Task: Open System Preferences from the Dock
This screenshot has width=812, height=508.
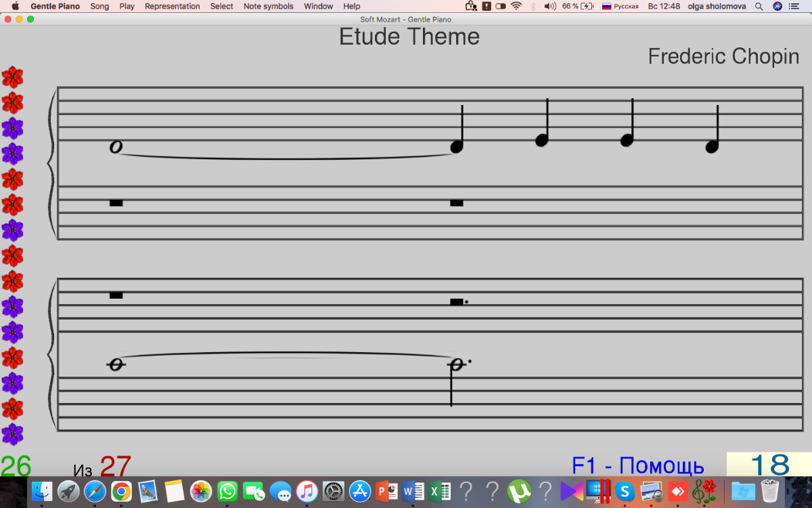Action: point(334,491)
